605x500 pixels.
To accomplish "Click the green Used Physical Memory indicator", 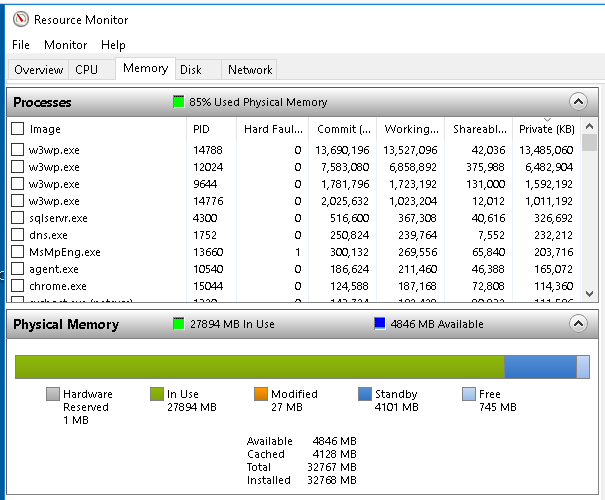I will (x=179, y=102).
